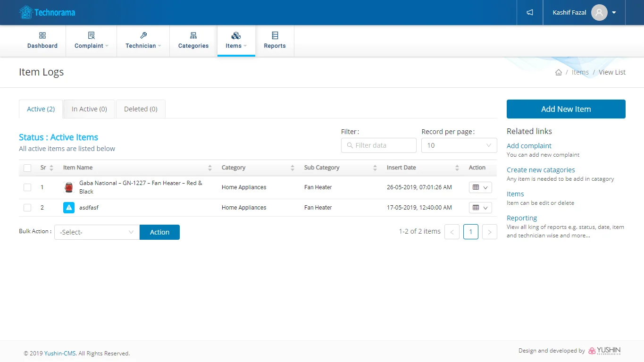
Task: Click the announcement megaphone icon
Action: 530,13
